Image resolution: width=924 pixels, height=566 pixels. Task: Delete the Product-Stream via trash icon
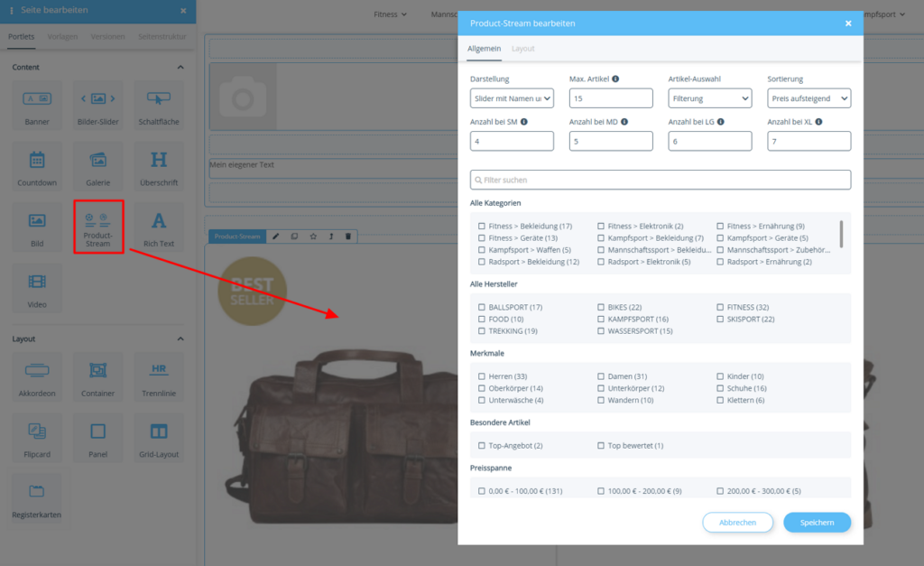(x=347, y=236)
